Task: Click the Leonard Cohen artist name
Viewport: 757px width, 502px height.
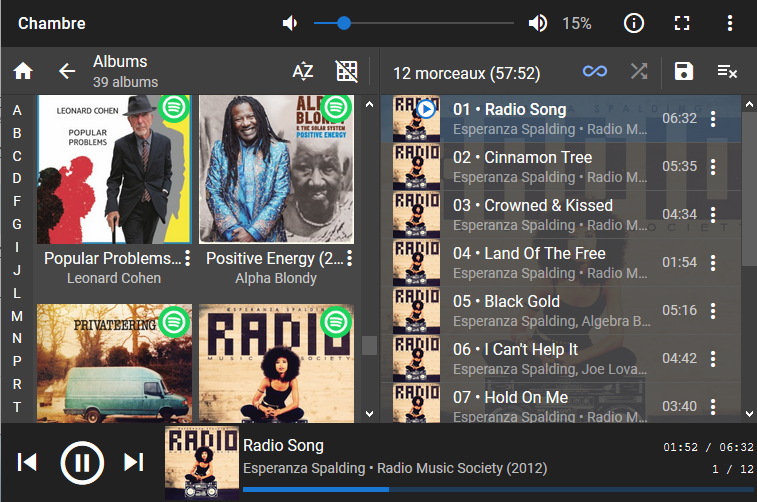Action: pos(114,278)
